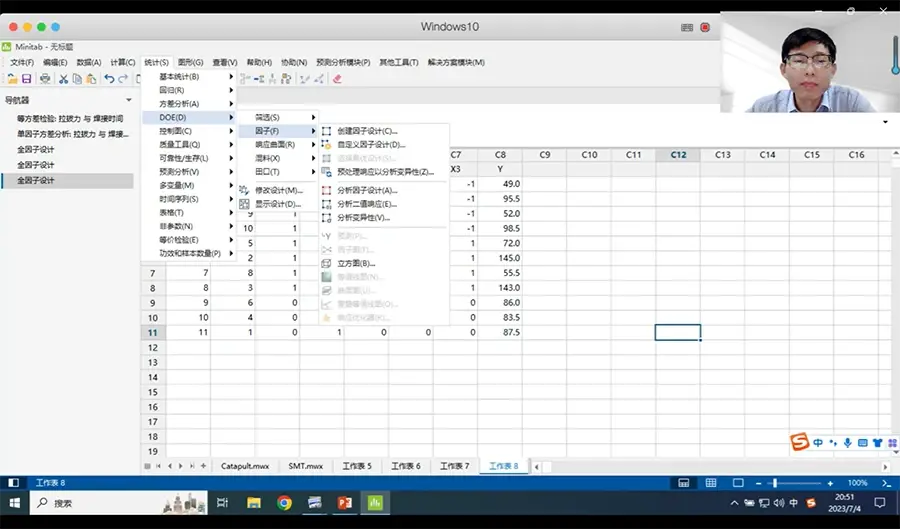Click the C9 column header
The width and height of the screenshot is (900, 529).
click(545, 155)
